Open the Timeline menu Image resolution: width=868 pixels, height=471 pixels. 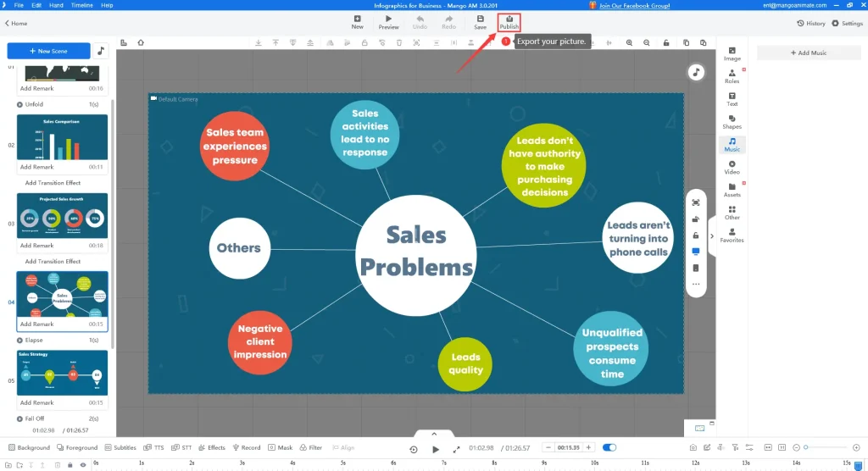[81, 5]
